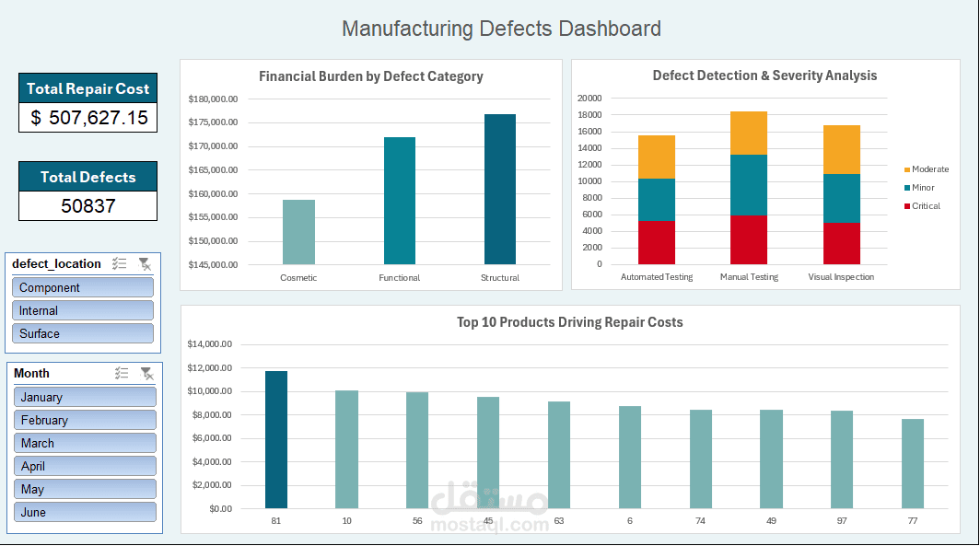
Task: Select the Cosmetic bar in chart
Action: click(298, 232)
